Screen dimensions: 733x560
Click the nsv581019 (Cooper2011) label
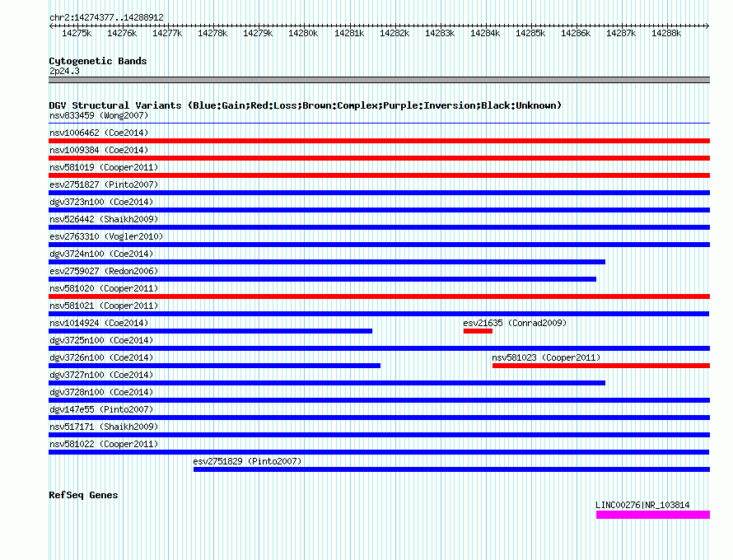click(x=104, y=167)
